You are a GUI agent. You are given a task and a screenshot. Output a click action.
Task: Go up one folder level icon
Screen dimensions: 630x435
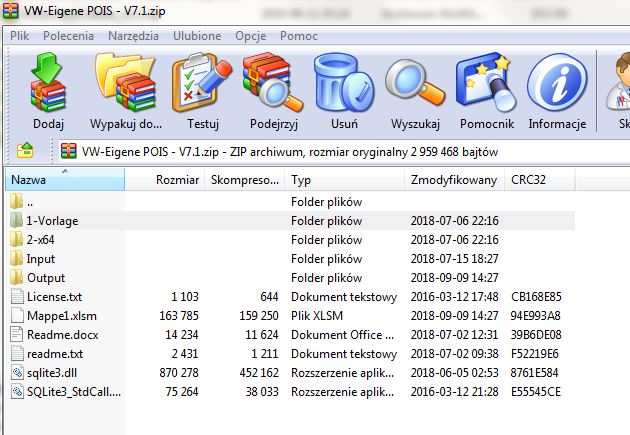pos(25,151)
